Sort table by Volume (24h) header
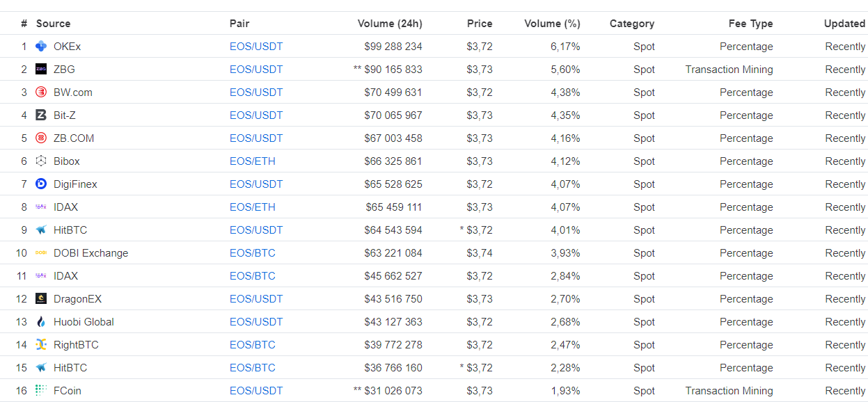Image resolution: width=868 pixels, height=402 pixels. coord(389,24)
